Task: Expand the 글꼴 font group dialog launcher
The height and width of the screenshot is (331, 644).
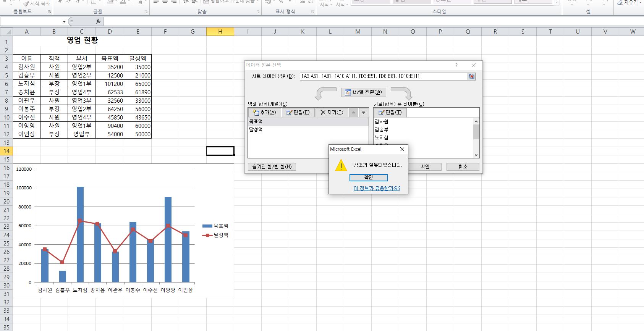Action: (146, 12)
